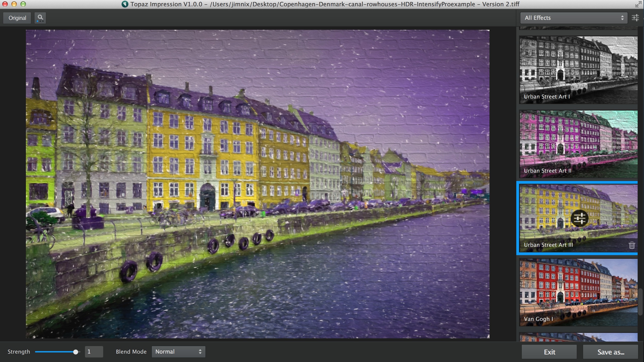Open the All Effects dropdown
This screenshot has width=644, height=362.
574,18
